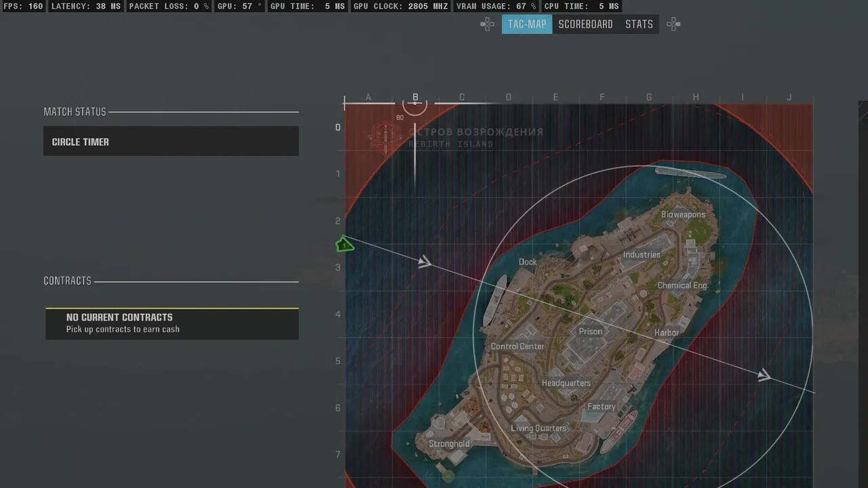This screenshot has height=488, width=868.
Task: Click the Industries location label
Action: pyautogui.click(x=642, y=255)
